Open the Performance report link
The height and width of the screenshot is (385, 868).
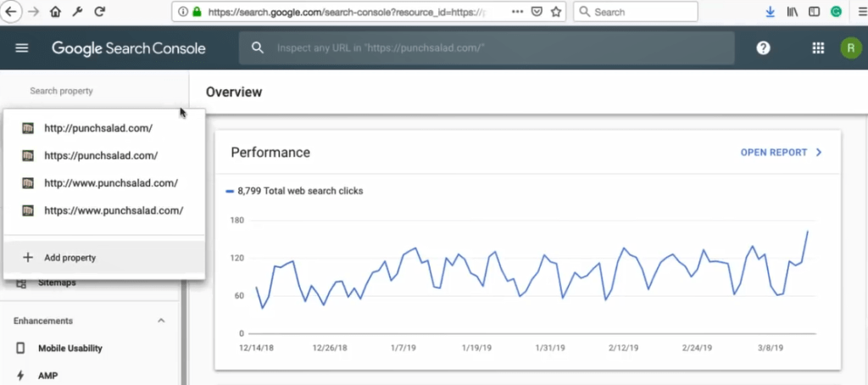[782, 153]
